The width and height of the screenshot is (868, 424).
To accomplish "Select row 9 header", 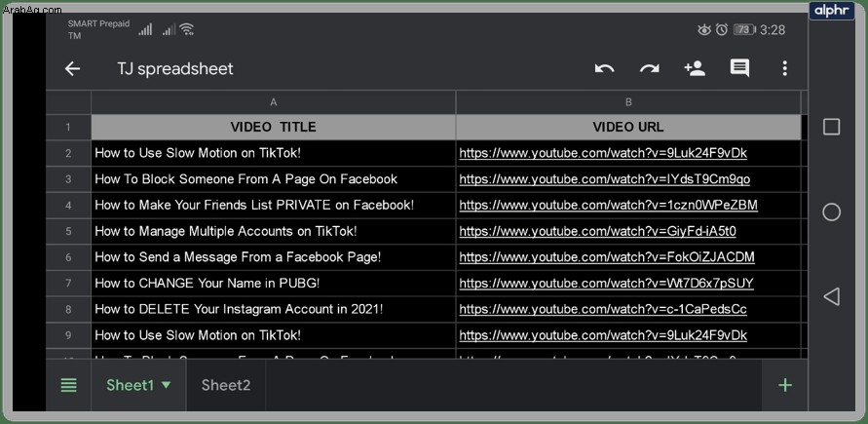I will click(x=68, y=335).
